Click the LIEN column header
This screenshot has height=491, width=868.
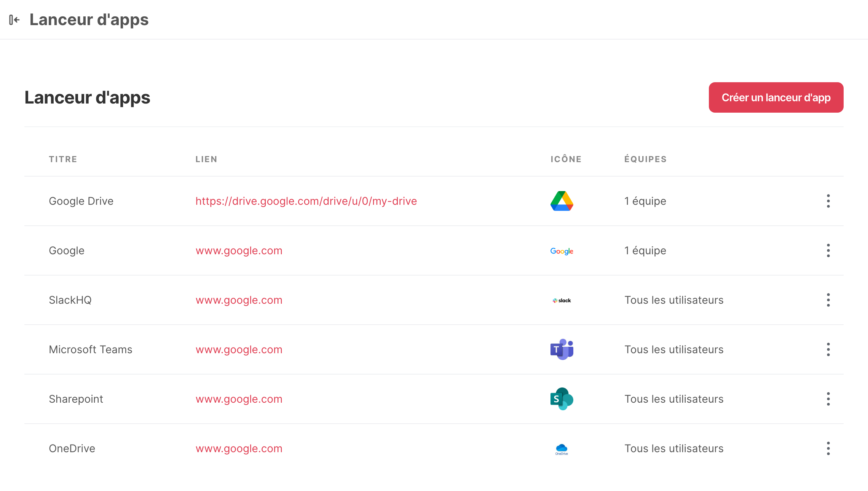point(206,159)
